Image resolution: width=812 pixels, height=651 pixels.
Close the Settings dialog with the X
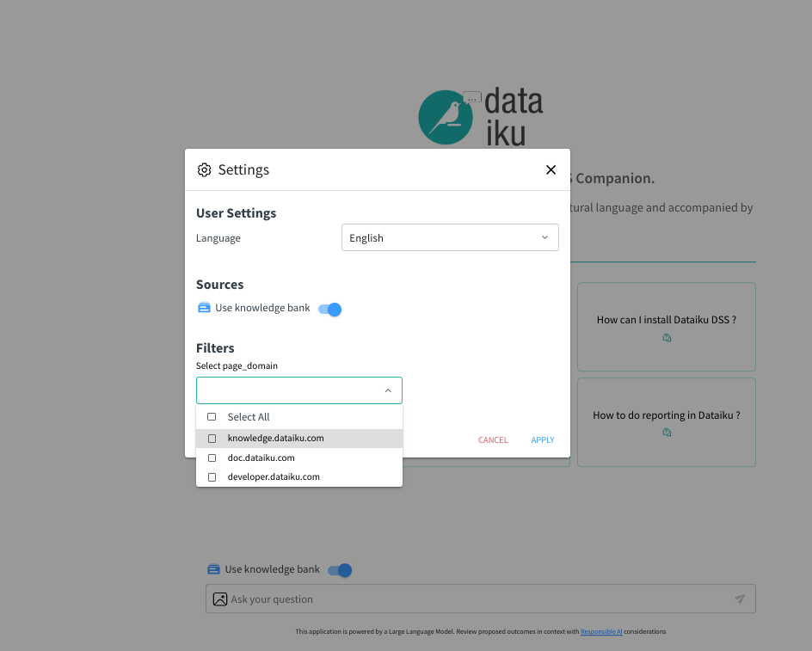point(551,170)
